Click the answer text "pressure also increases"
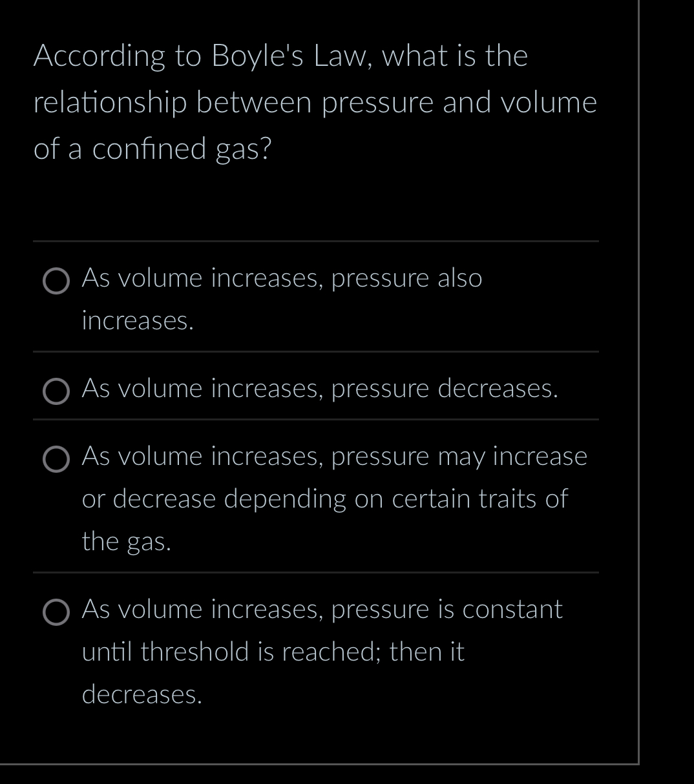 point(406,279)
